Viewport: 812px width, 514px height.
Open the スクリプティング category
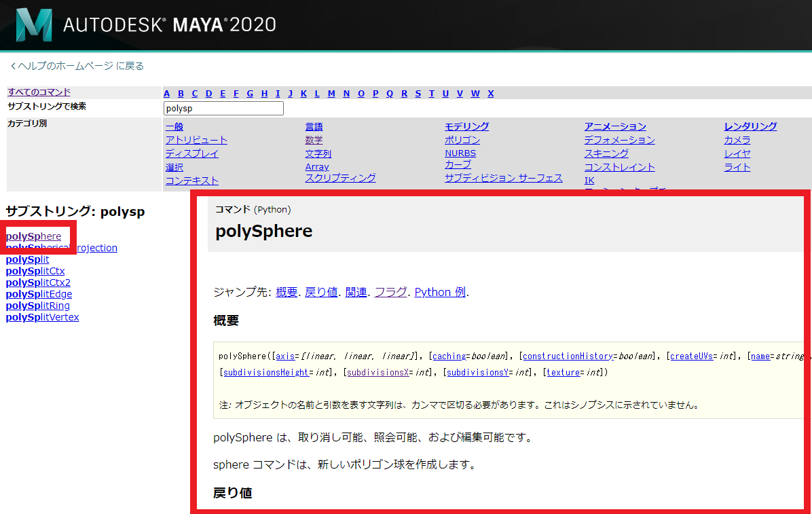coord(340,178)
